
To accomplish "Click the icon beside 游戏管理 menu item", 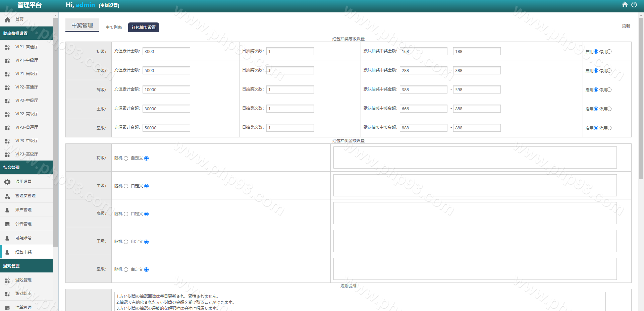I will (7, 280).
